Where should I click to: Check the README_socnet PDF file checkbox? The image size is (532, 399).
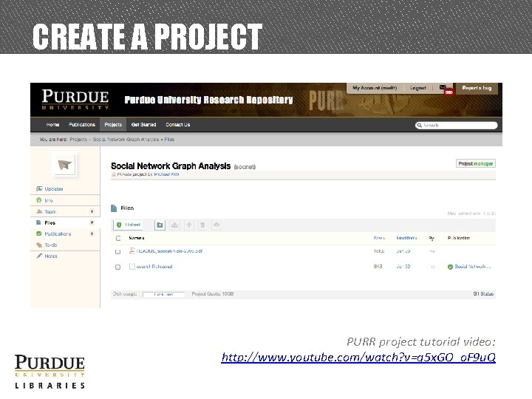coord(117,251)
